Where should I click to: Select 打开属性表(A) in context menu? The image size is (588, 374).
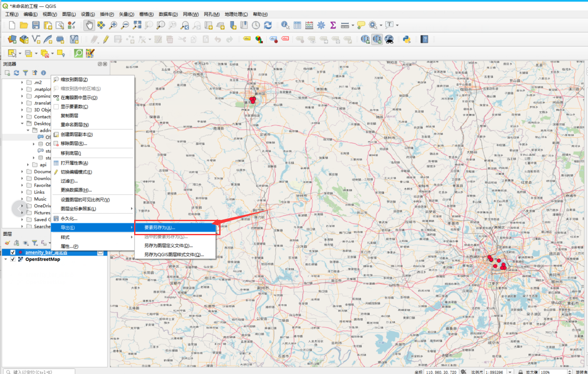click(x=93, y=163)
